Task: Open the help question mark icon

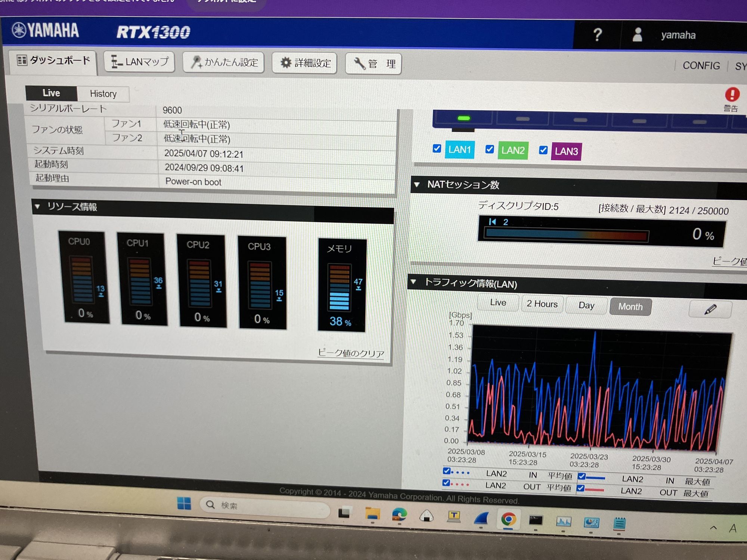Action: 598,35
